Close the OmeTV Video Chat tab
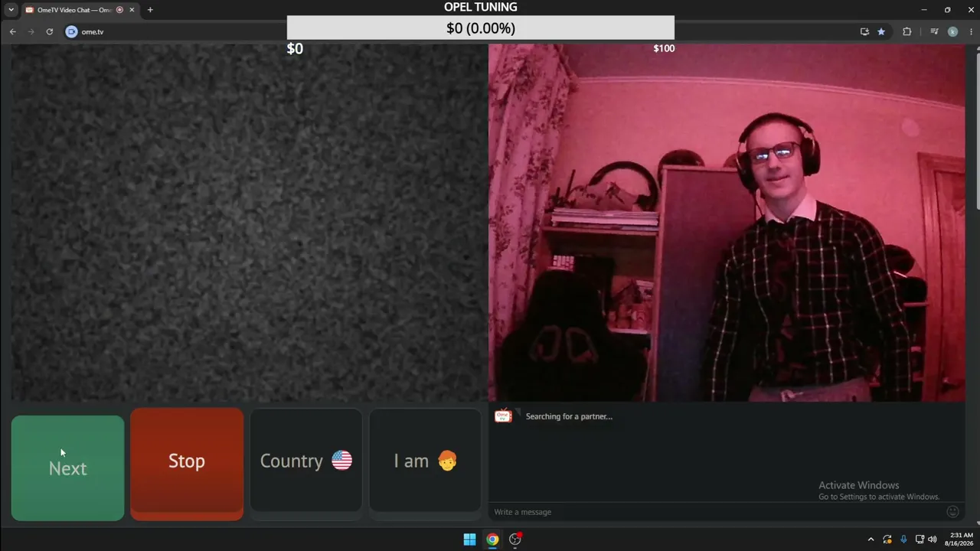Image resolution: width=980 pixels, height=551 pixels. point(132,10)
